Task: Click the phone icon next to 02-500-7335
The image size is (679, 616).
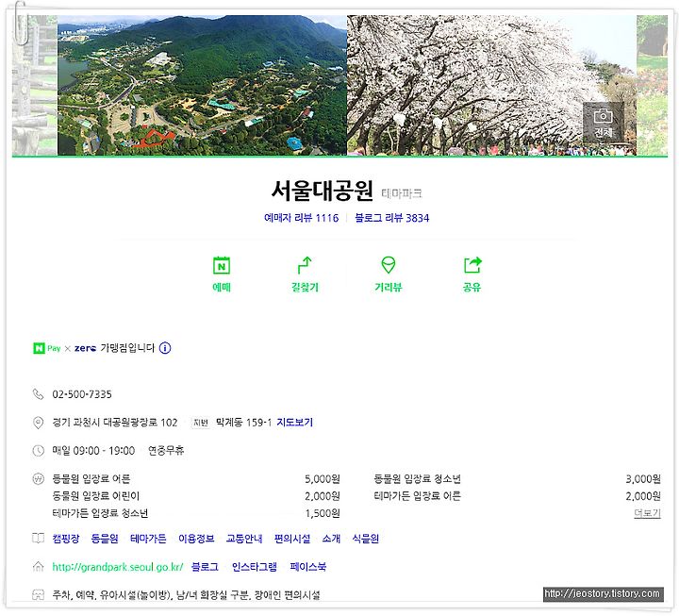Action: point(38,394)
